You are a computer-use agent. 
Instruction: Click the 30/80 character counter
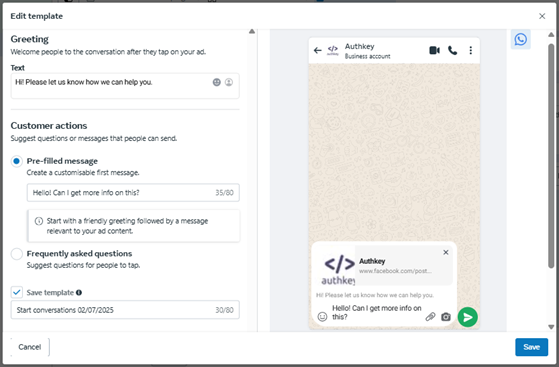pyautogui.click(x=224, y=310)
